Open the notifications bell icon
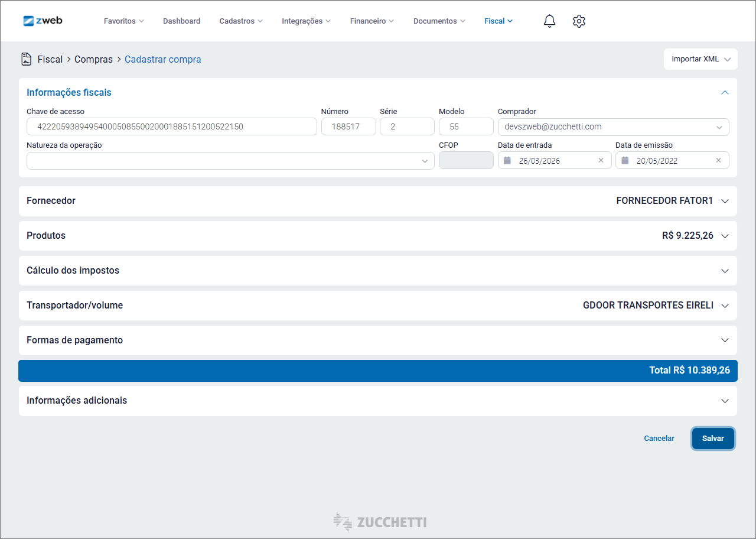756x539 pixels. pyautogui.click(x=549, y=21)
